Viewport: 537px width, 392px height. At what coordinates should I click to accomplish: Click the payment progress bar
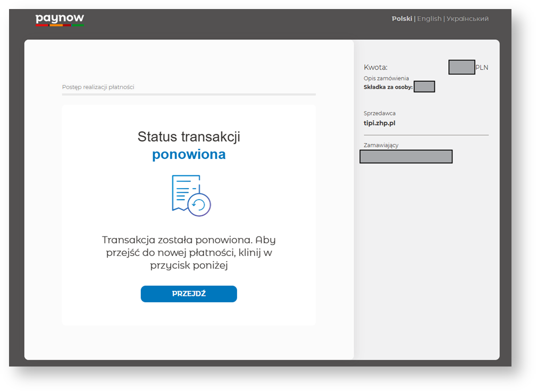(x=189, y=95)
